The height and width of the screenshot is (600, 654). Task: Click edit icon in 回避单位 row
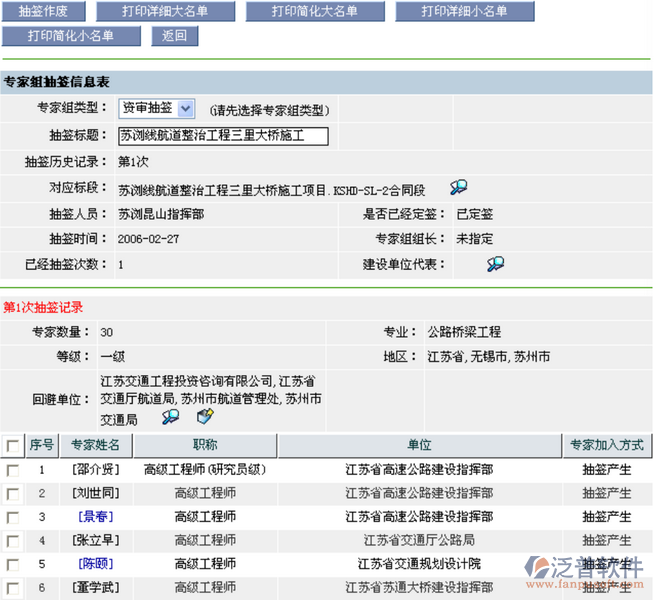205,416
